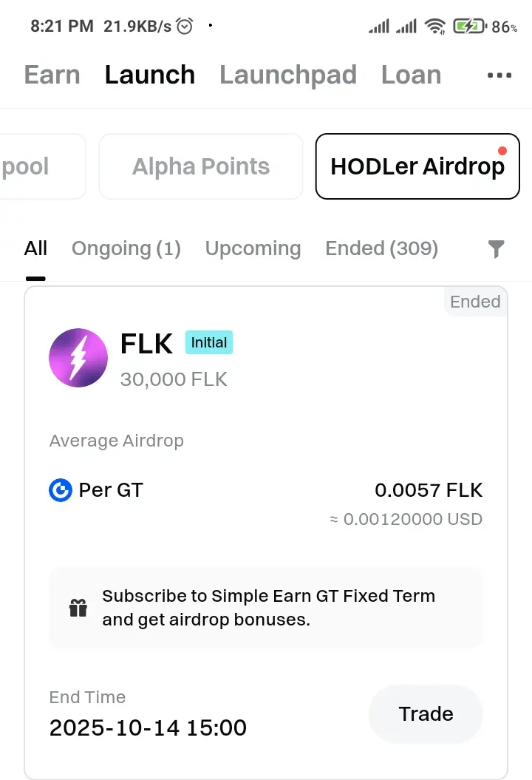This screenshot has height=780, width=532.
Task: Select the Launch tab
Action: click(150, 75)
